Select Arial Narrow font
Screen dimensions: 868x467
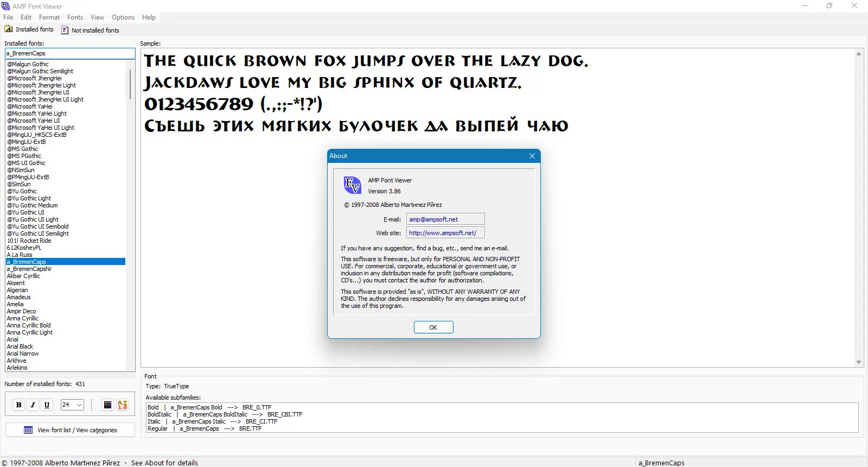point(66,354)
